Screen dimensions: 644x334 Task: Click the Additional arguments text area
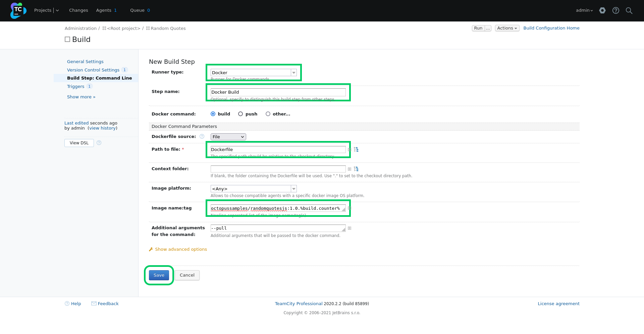(x=278, y=228)
